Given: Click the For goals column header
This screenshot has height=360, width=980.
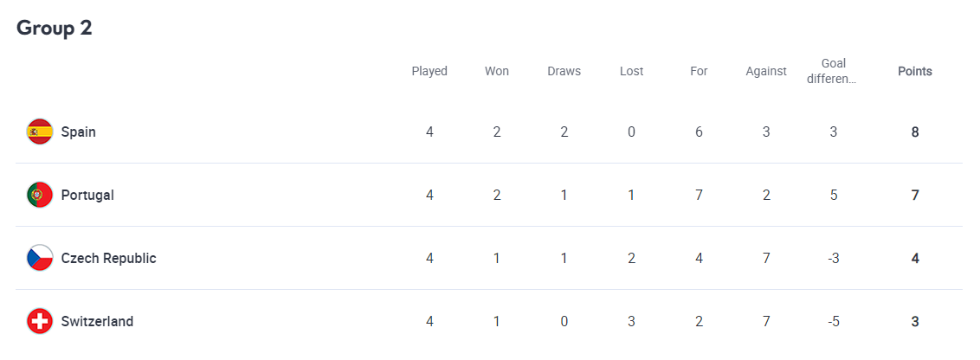Looking at the screenshot, I should coord(699,71).
